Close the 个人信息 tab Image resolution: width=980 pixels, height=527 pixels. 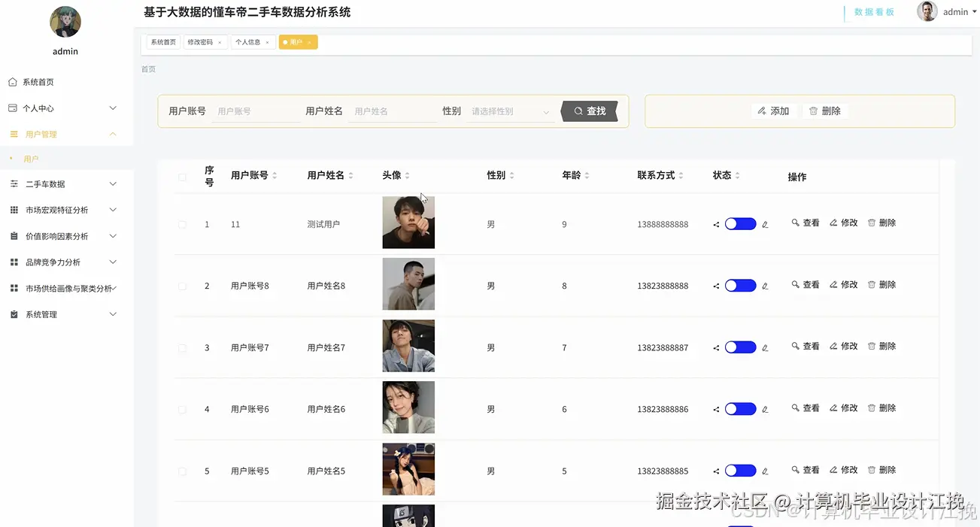pyautogui.click(x=267, y=43)
